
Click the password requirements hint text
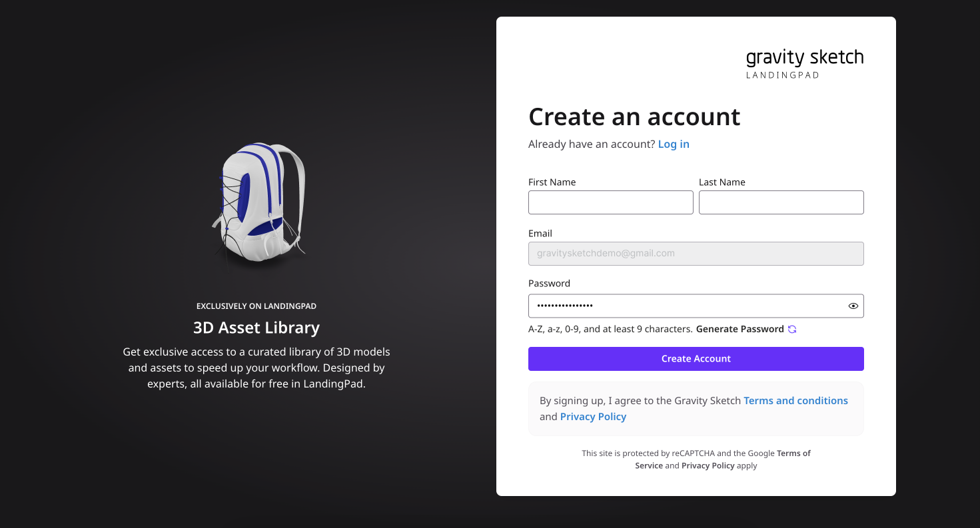click(610, 329)
